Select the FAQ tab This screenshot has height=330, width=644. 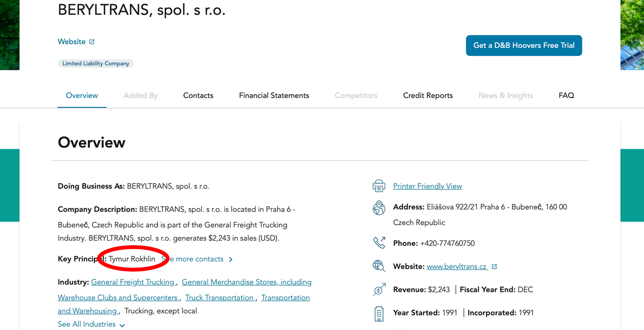click(566, 95)
